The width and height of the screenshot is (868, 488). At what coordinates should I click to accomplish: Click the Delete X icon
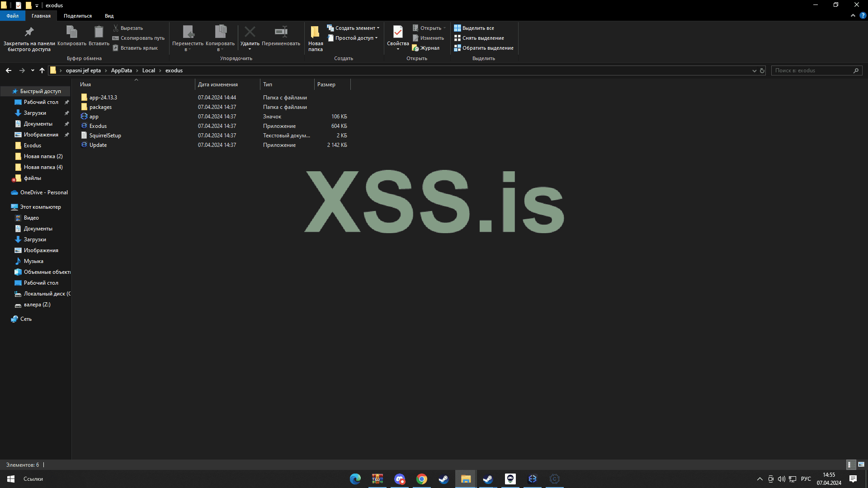pos(250,32)
